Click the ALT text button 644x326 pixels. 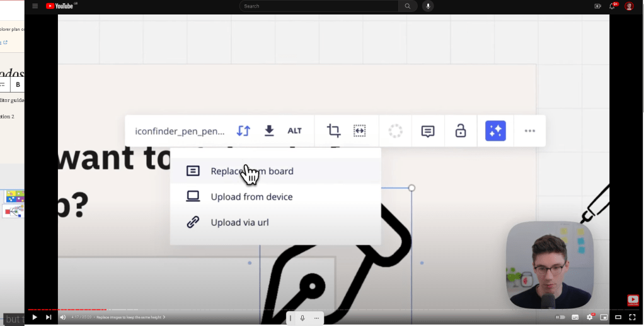[x=294, y=131]
